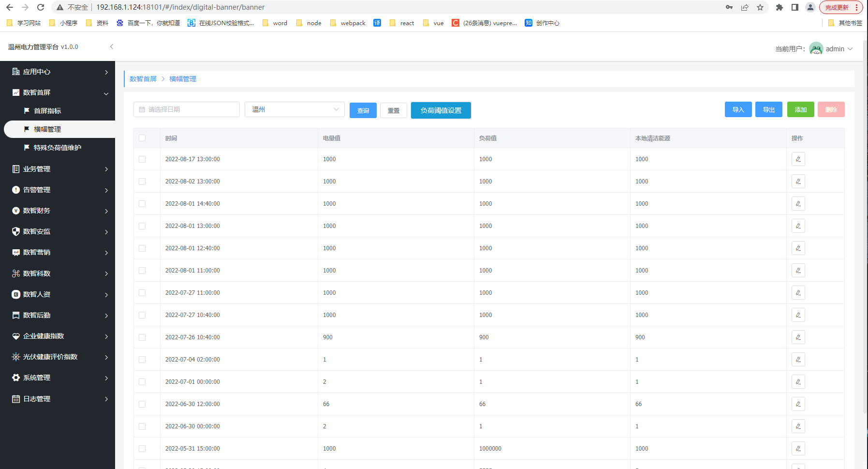
Task: Edit the 2022-05-31 15:00:00 row
Action: click(x=798, y=449)
